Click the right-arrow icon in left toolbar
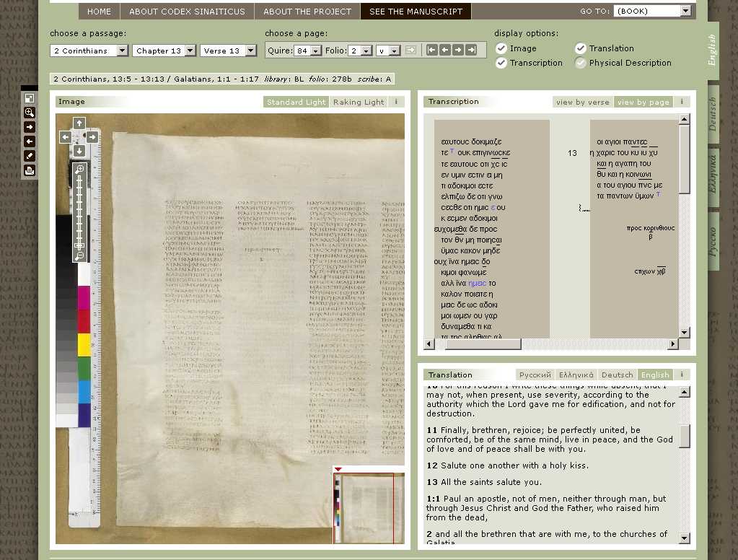The image size is (738, 560). [x=29, y=127]
